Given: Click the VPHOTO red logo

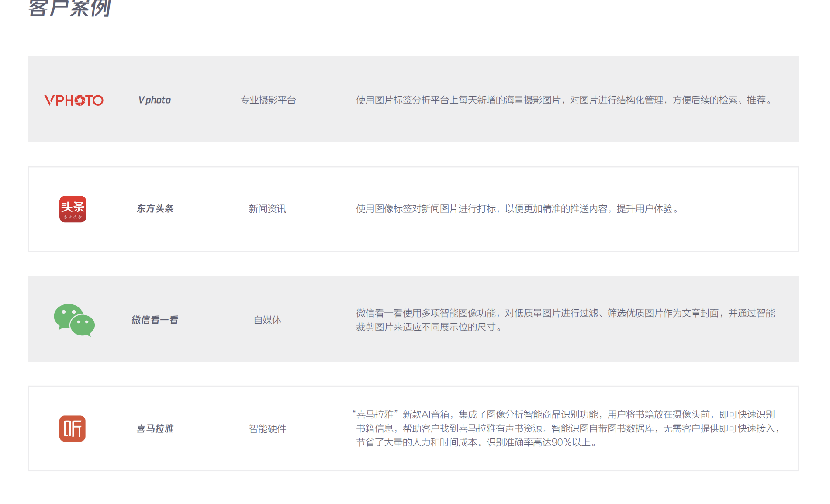Looking at the screenshot, I should coord(74,100).
